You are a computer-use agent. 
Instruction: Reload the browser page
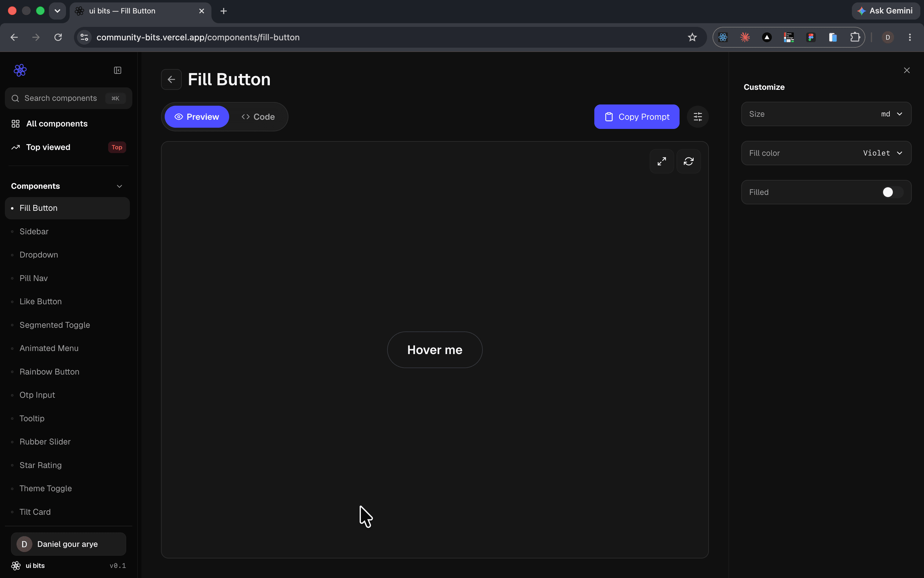tap(58, 38)
